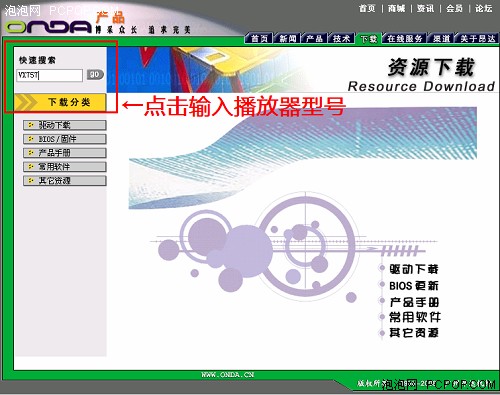Viewport: 500px width, 395px height.
Task: Open the 下载分类 heading button
Action: 60,102
